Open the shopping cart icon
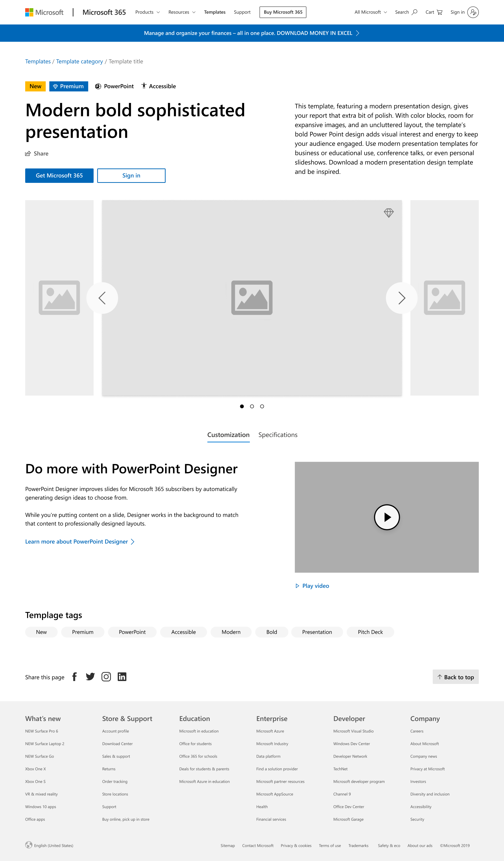504x861 pixels. 439,12
